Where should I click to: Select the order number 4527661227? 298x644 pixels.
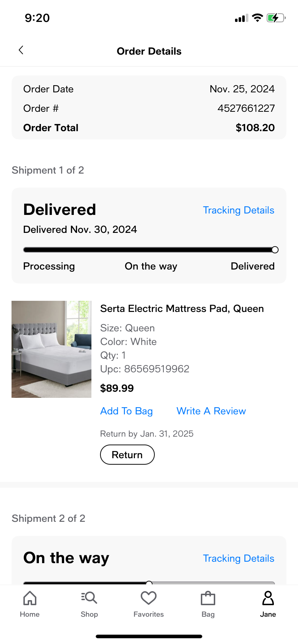[x=246, y=109]
